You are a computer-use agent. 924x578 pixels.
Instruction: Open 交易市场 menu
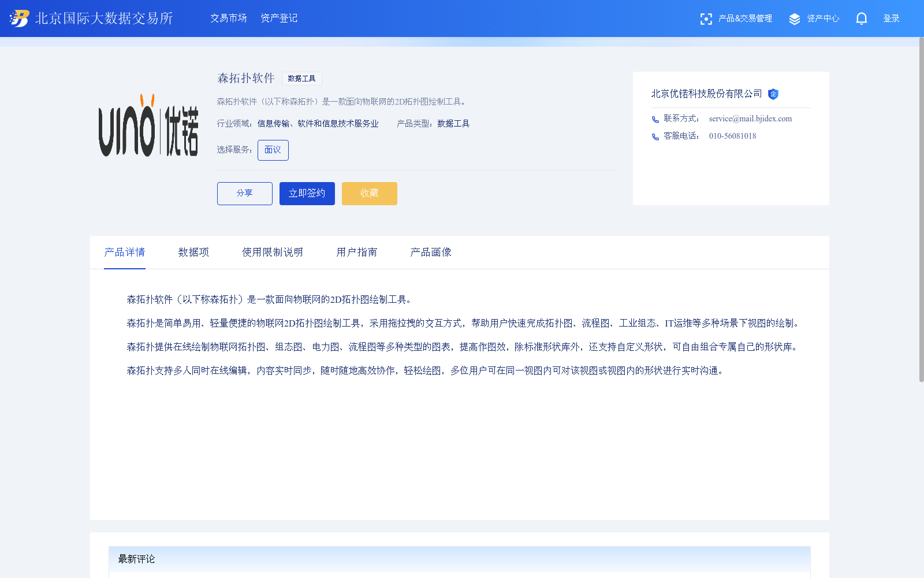pyautogui.click(x=229, y=18)
